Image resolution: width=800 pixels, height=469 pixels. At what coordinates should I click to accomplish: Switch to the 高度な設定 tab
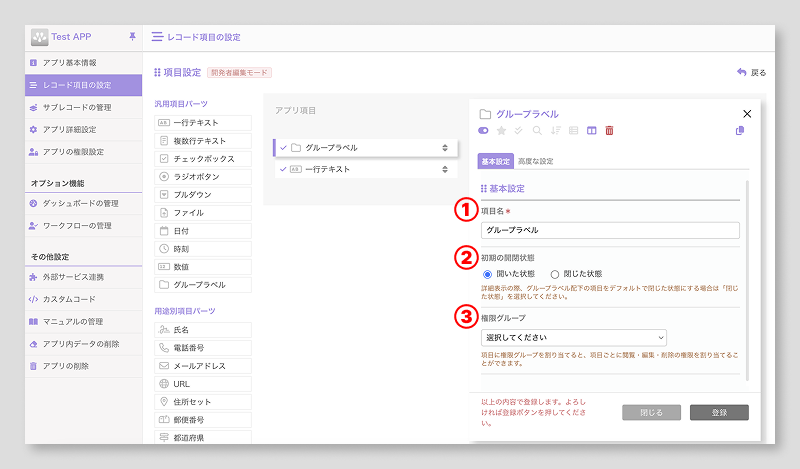pyautogui.click(x=536, y=161)
